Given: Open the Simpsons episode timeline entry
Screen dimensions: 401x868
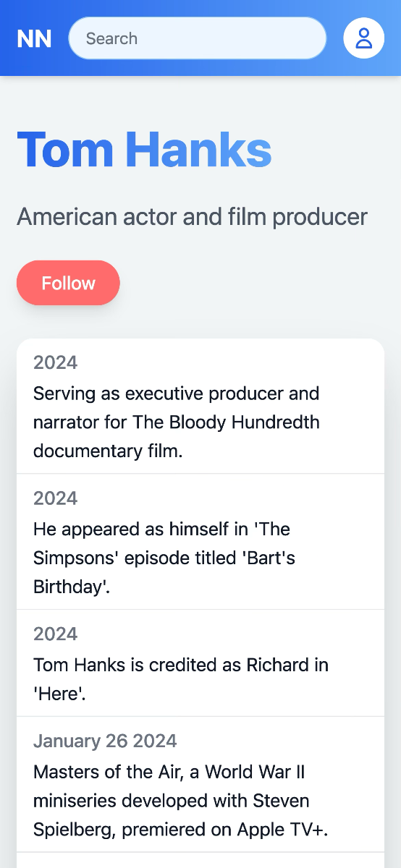Looking at the screenshot, I should pos(200,542).
